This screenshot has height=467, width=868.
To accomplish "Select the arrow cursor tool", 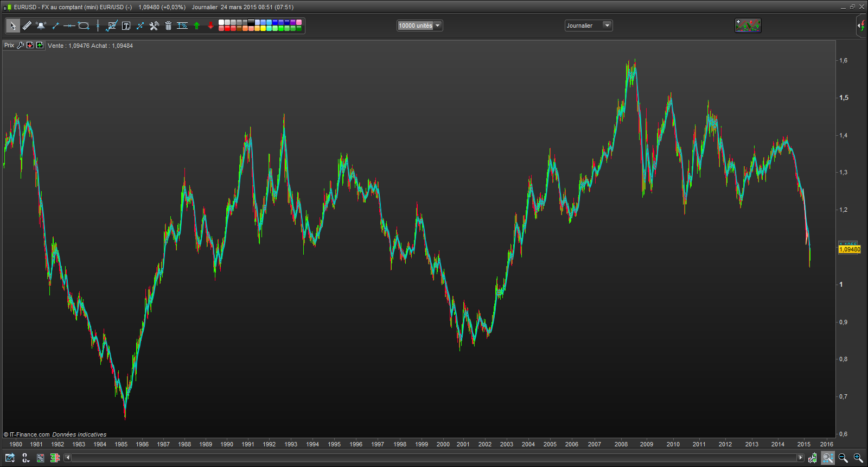I will pyautogui.click(x=13, y=26).
